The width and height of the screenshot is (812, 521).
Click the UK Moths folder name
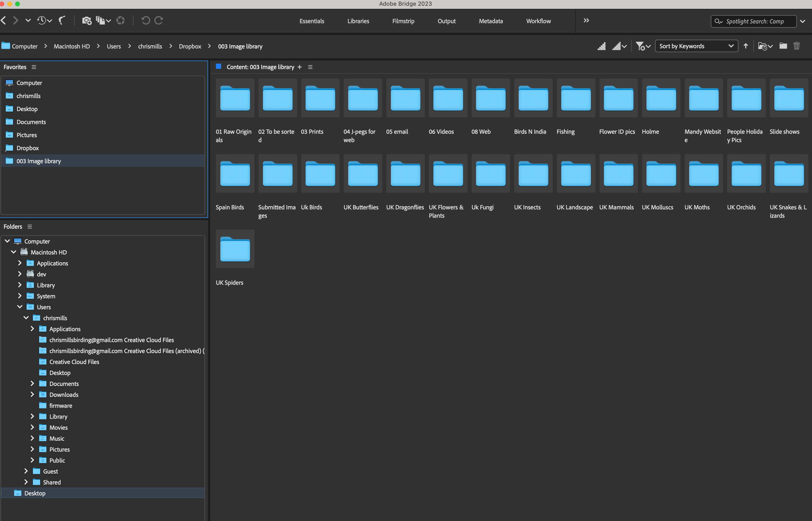coord(697,207)
